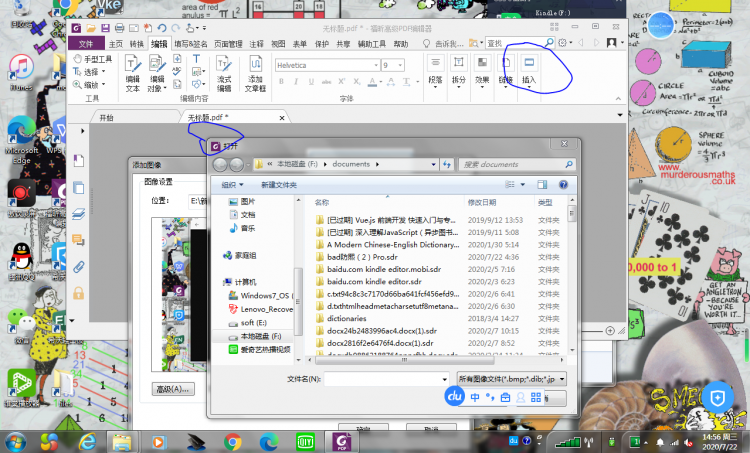This screenshot has width=750, height=453.
Task: Open address bar history dropdown arrow
Action: [433, 165]
